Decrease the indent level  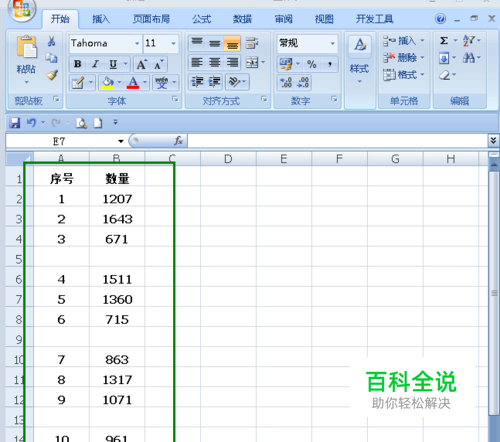(x=197, y=82)
